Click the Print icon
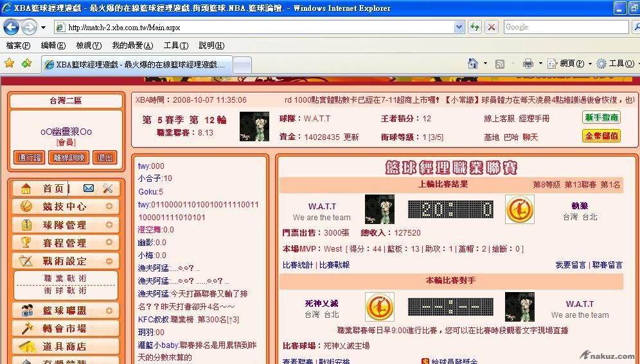 click(528, 64)
